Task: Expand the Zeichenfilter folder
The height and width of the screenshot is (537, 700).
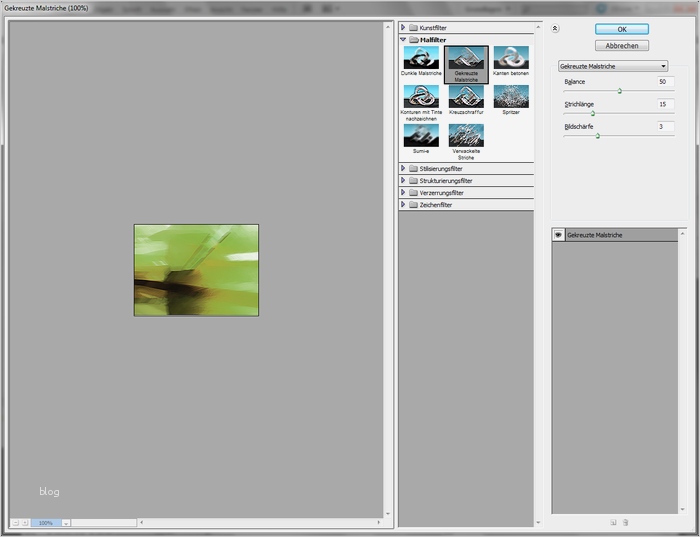Action: click(x=403, y=204)
